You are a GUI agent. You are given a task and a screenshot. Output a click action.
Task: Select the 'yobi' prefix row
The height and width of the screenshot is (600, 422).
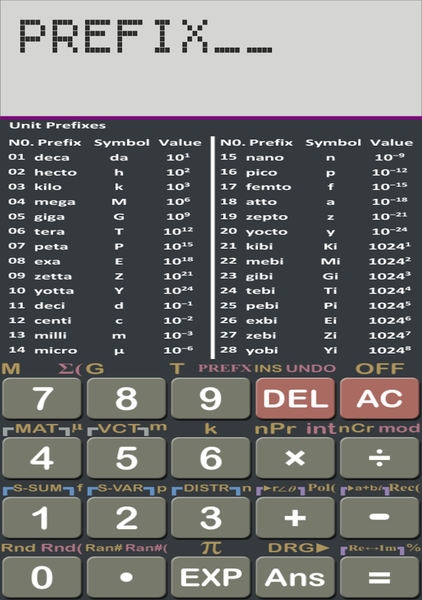tap(315, 350)
